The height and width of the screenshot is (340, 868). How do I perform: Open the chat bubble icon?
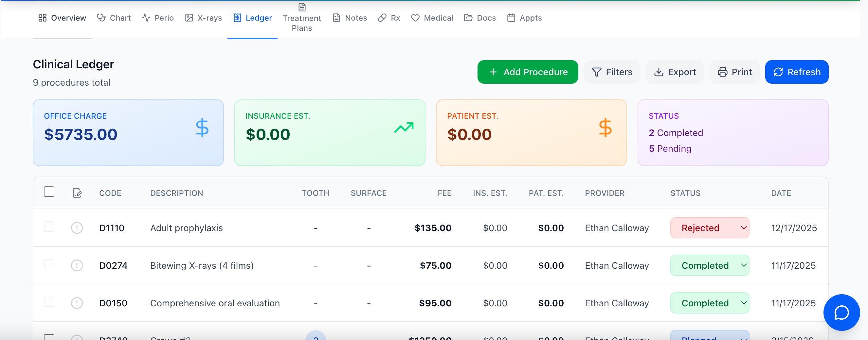(841, 313)
